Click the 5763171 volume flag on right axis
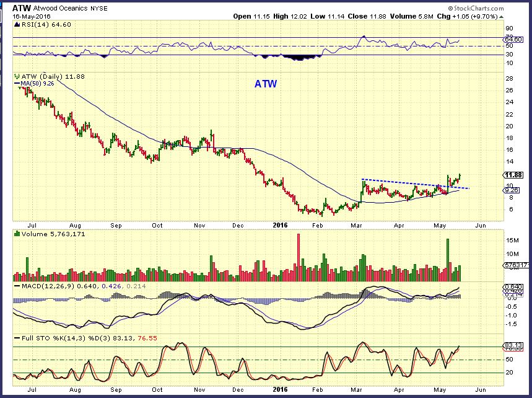Image resolution: width=532 pixels, height=398 pixels. coord(515,265)
